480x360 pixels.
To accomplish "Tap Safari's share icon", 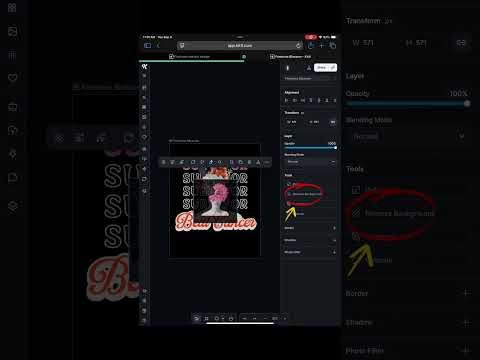I will [x=311, y=45].
